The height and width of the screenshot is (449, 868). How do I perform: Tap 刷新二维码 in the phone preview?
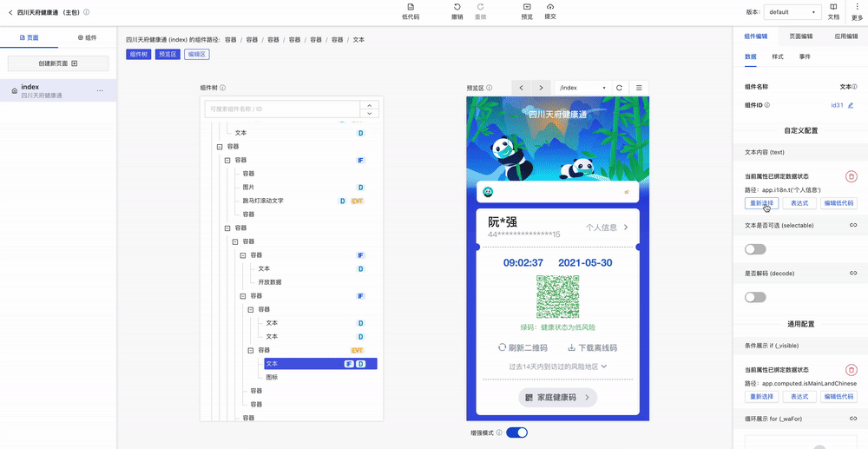coord(523,347)
